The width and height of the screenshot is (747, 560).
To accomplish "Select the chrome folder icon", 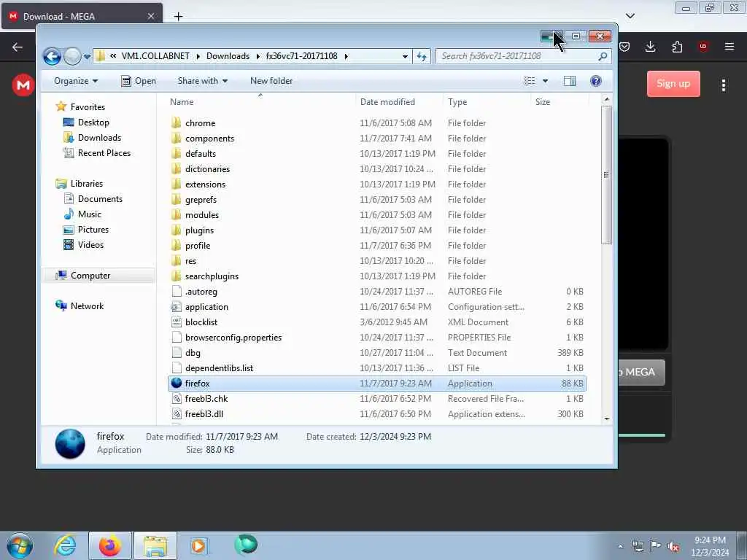I will (x=177, y=122).
